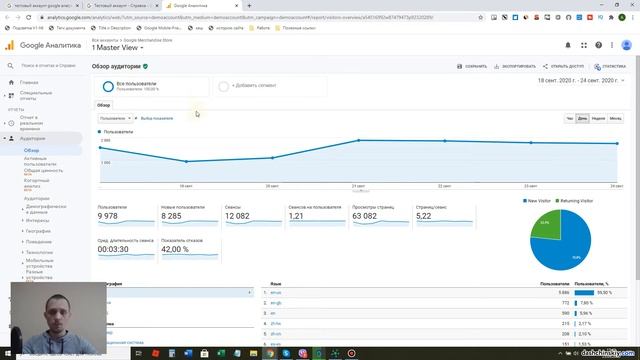Image resolution: width=640 pixels, height=360 pixels.
Task: Open the Analytics three-dot options menu
Action: [612, 45]
